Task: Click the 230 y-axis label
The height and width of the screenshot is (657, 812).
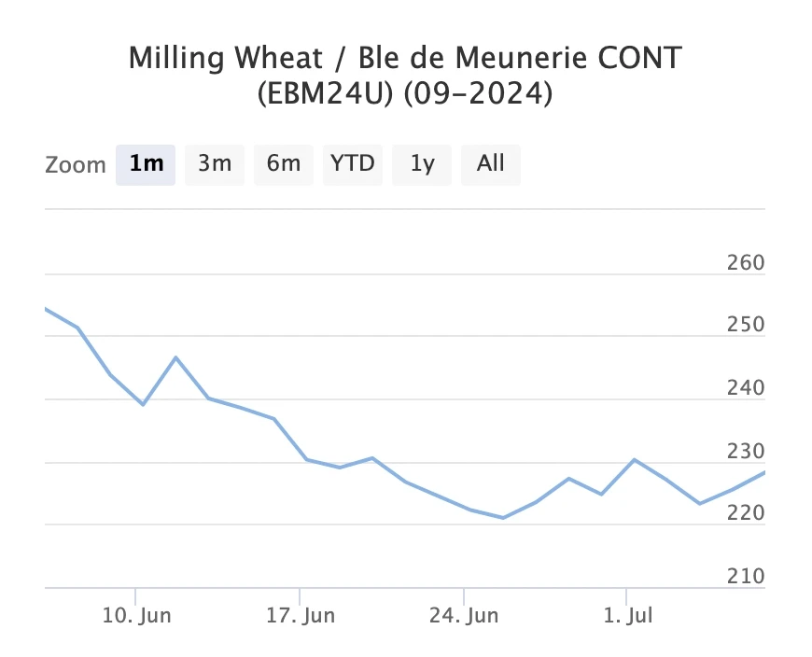Action: coord(745,452)
